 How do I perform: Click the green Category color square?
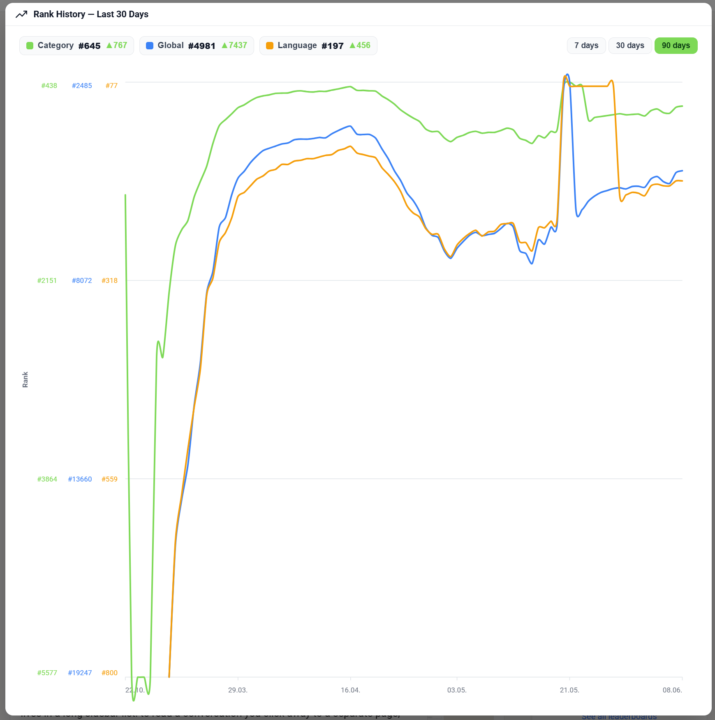coord(30,45)
